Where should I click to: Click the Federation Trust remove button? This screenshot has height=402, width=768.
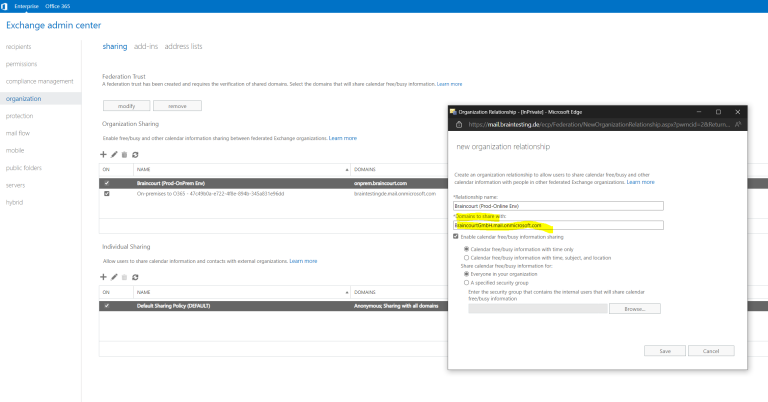pos(177,106)
